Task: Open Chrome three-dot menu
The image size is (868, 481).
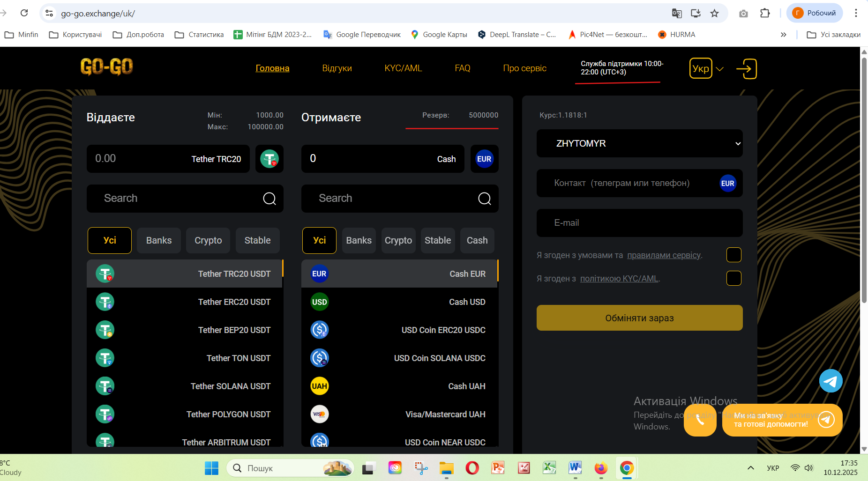Action: pos(856,13)
